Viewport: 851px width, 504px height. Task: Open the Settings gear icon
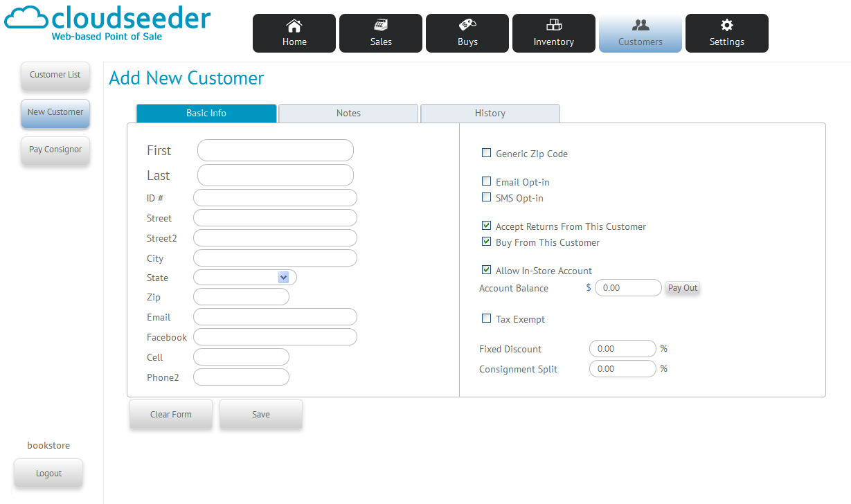pyautogui.click(x=727, y=26)
